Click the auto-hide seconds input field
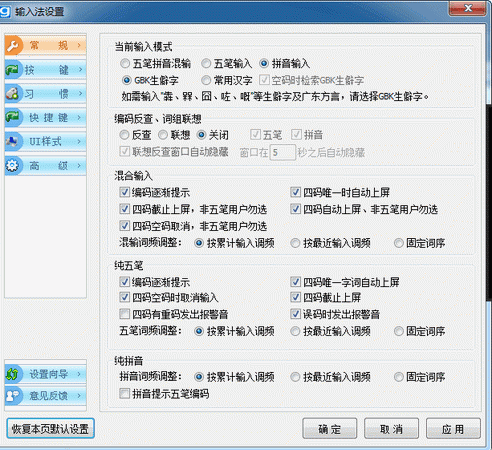 [282, 153]
